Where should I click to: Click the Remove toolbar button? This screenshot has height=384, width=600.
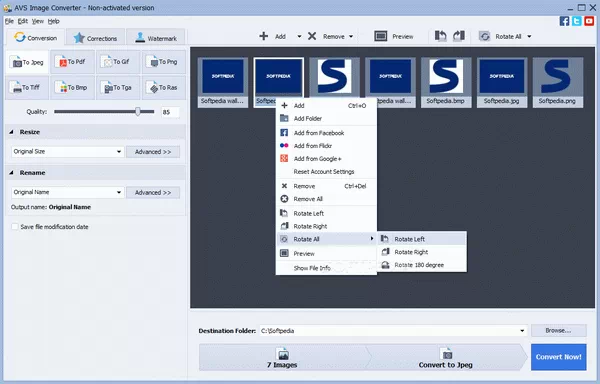[326, 36]
